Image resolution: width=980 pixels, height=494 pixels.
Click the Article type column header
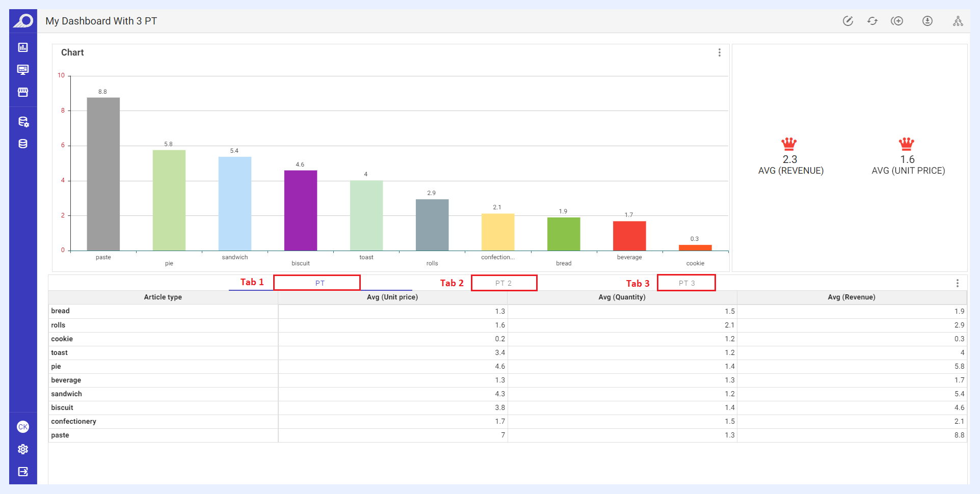coord(163,297)
